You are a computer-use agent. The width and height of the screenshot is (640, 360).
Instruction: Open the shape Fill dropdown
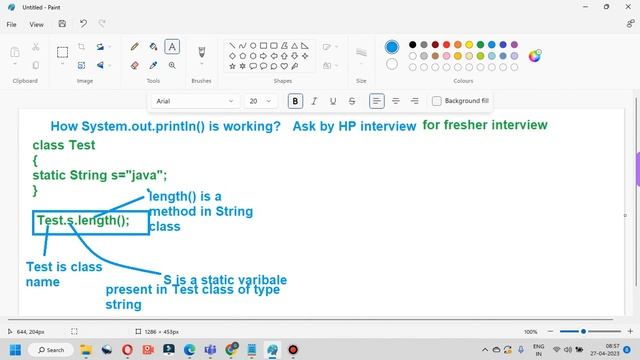(x=330, y=65)
